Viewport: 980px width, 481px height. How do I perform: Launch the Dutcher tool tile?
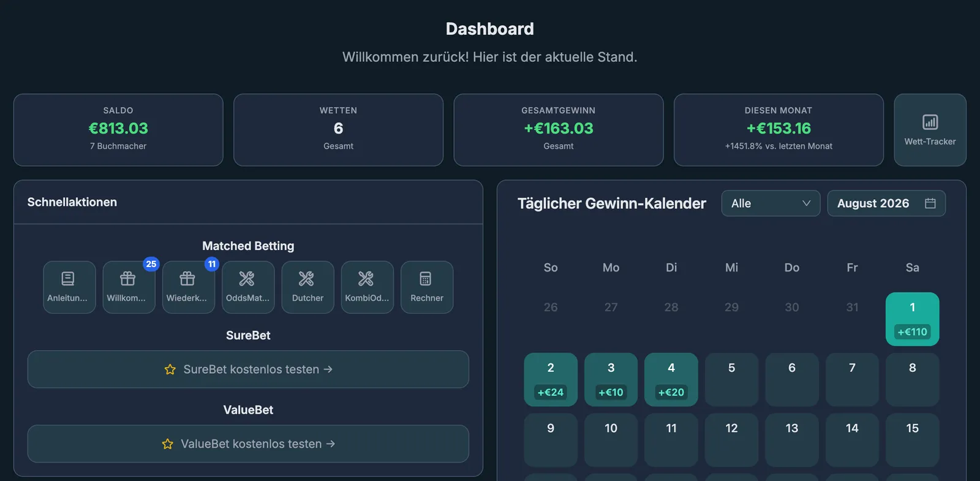point(307,287)
